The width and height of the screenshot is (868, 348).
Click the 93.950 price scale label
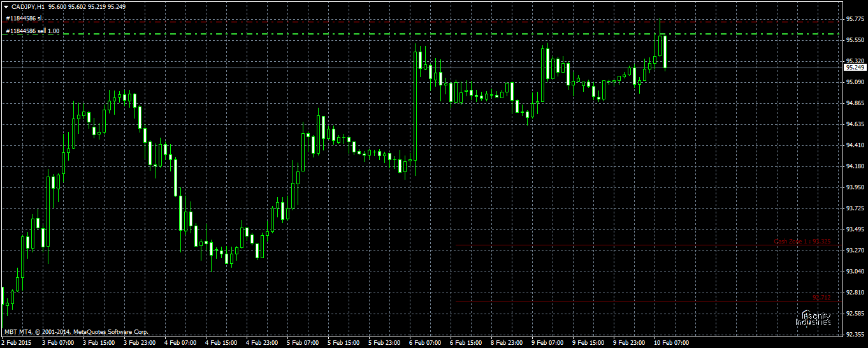pos(855,187)
